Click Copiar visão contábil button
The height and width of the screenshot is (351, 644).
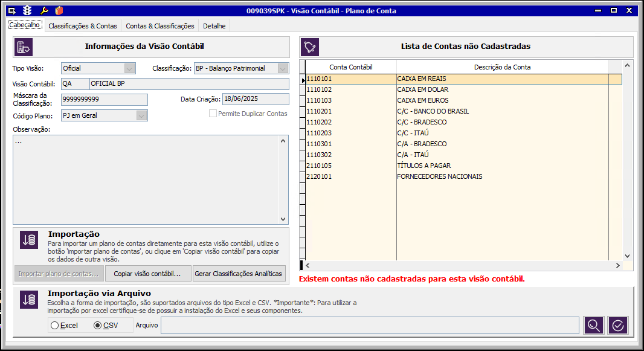pyautogui.click(x=148, y=274)
